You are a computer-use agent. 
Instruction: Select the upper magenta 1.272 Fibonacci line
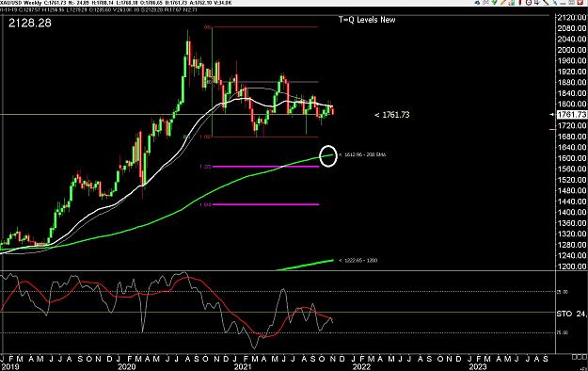tap(265, 167)
